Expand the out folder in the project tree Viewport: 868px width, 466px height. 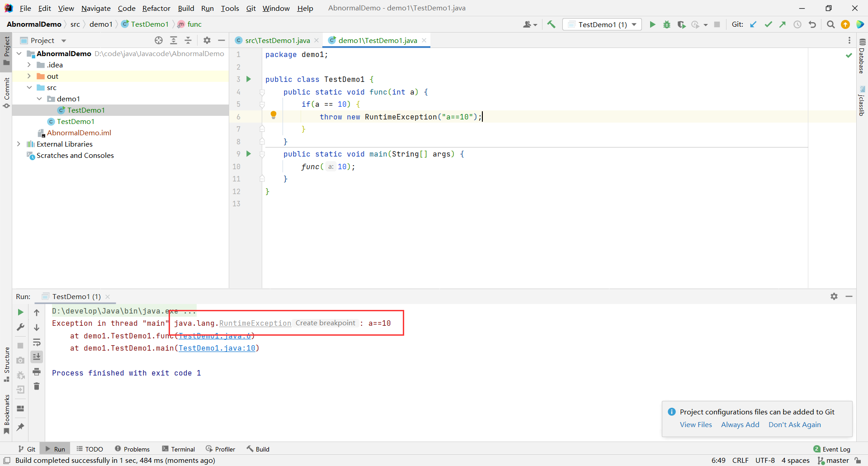(x=29, y=76)
